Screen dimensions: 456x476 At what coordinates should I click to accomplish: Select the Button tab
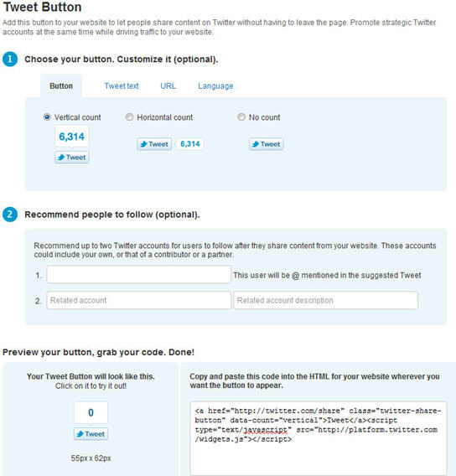click(x=61, y=86)
